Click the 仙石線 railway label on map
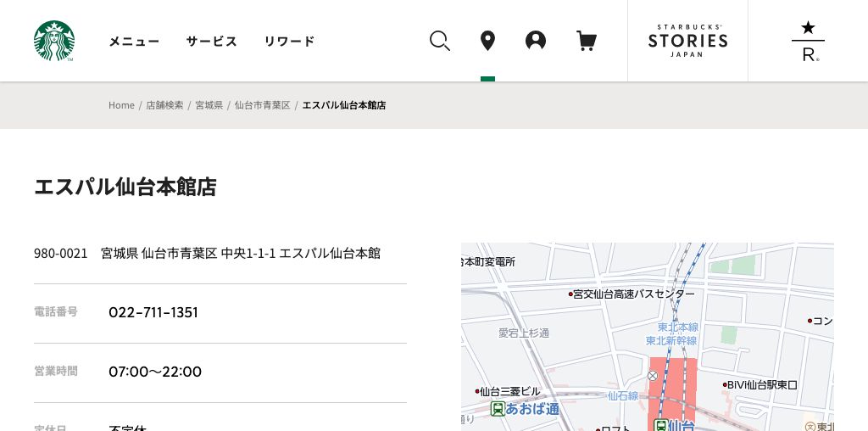Viewport: 868px width, 431px height. pyautogui.click(x=623, y=396)
